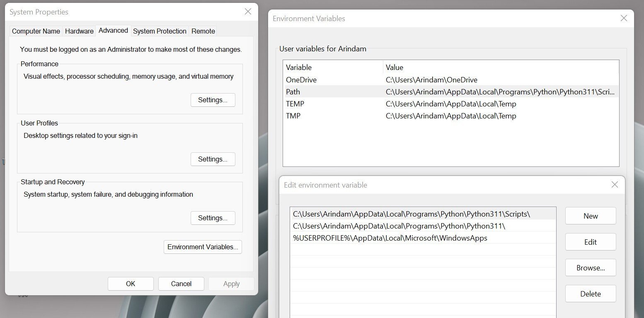Open Startup and Recovery Settings
The width and height of the screenshot is (644, 318).
pos(213,218)
